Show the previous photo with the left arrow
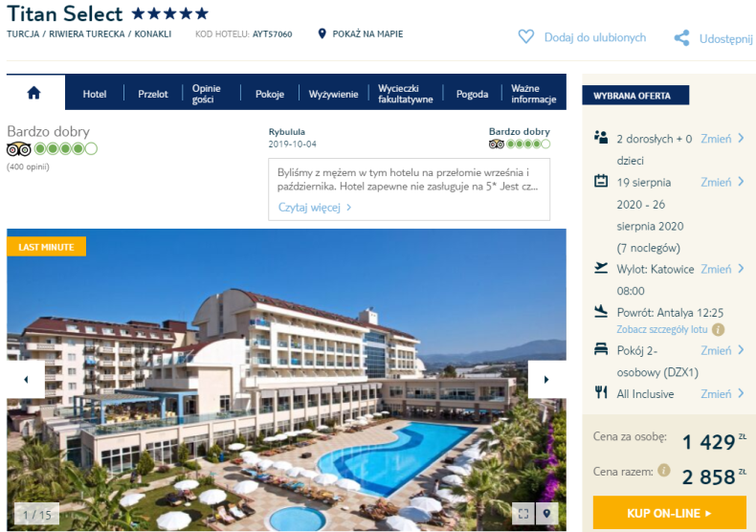 26,380
